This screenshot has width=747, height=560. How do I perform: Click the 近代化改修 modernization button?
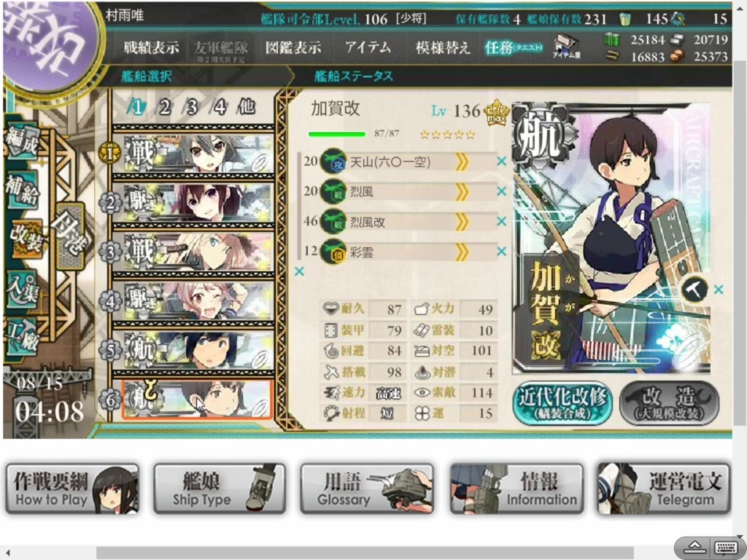pyautogui.click(x=562, y=402)
